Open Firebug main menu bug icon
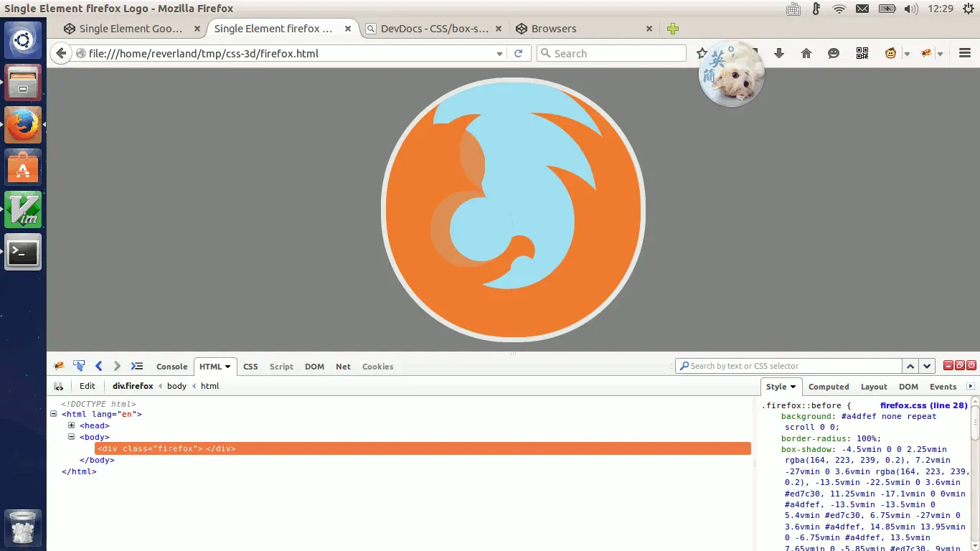The height and width of the screenshot is (551, 980). click(x=60, y=366)
